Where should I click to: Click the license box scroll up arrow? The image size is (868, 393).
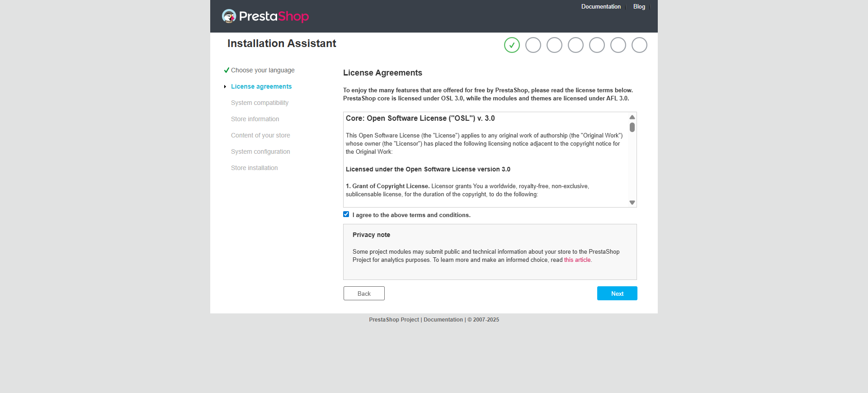coord(632,117)
